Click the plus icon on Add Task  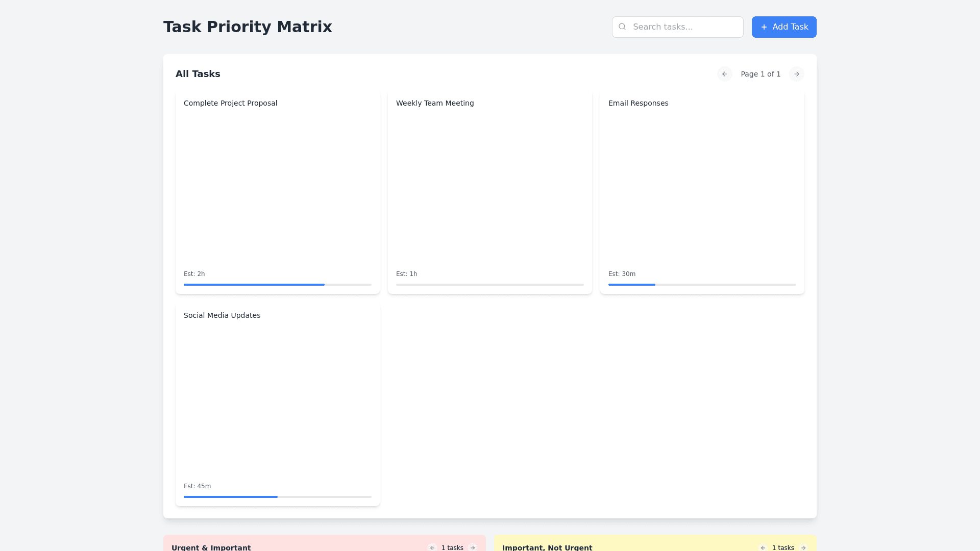click(764, 27)
